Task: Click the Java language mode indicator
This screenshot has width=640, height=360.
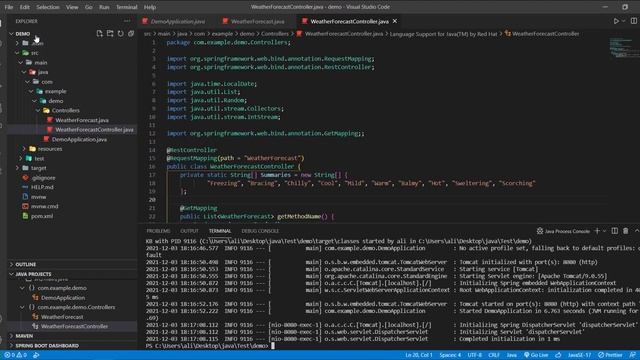Action: 511,355
